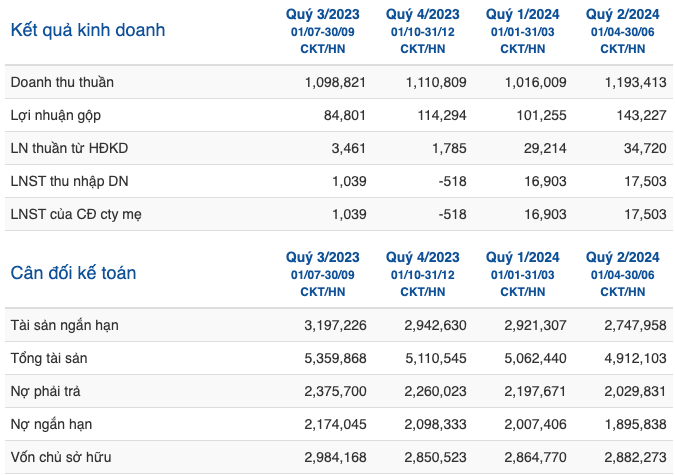Image resolution: width=675 pixels, height=475 pixels.
Task: Select the Doanh thu thuần value 1,016,009
Action: [x=536, y=82]
